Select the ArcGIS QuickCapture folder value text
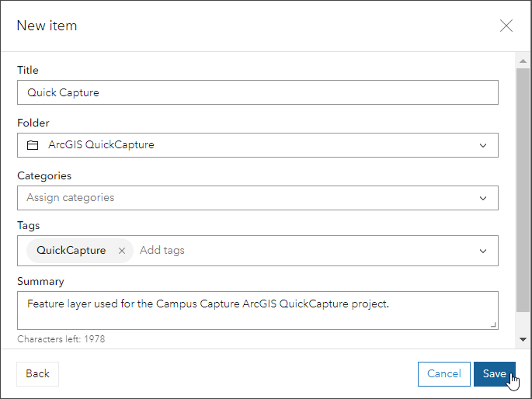Viewport: 532px width, 399px height. [101, 145]
